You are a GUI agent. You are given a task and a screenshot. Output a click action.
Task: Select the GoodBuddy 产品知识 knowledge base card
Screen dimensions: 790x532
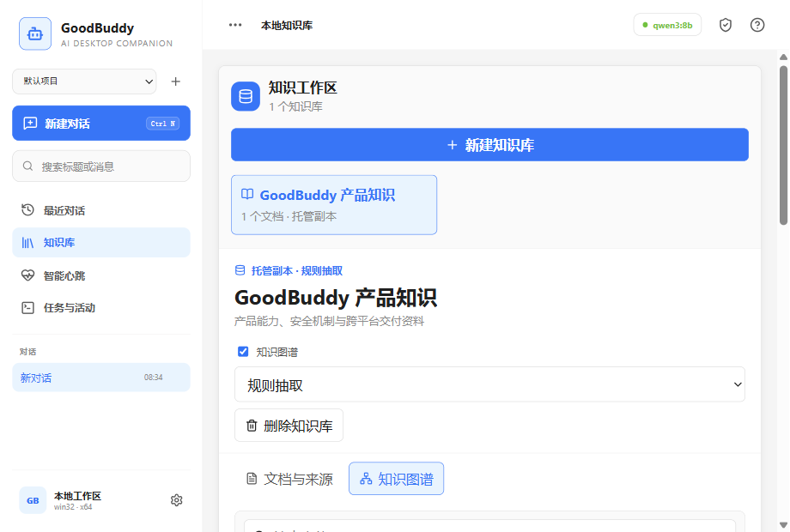(x=334, y=205)
